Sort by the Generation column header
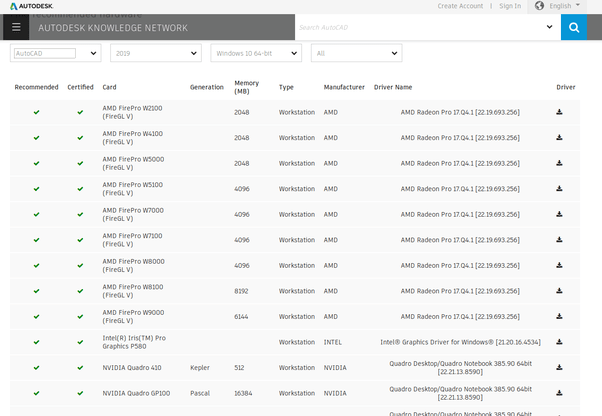 (x=207, y=87)
